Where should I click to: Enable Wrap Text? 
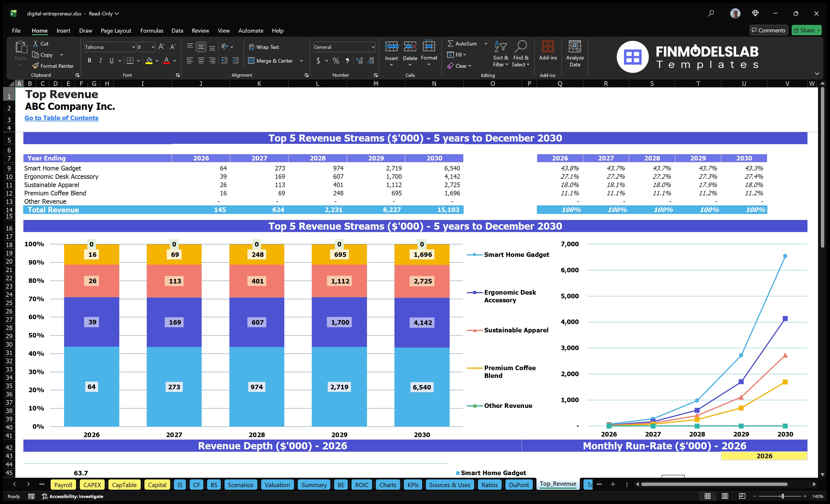click(x=264, y=47)
